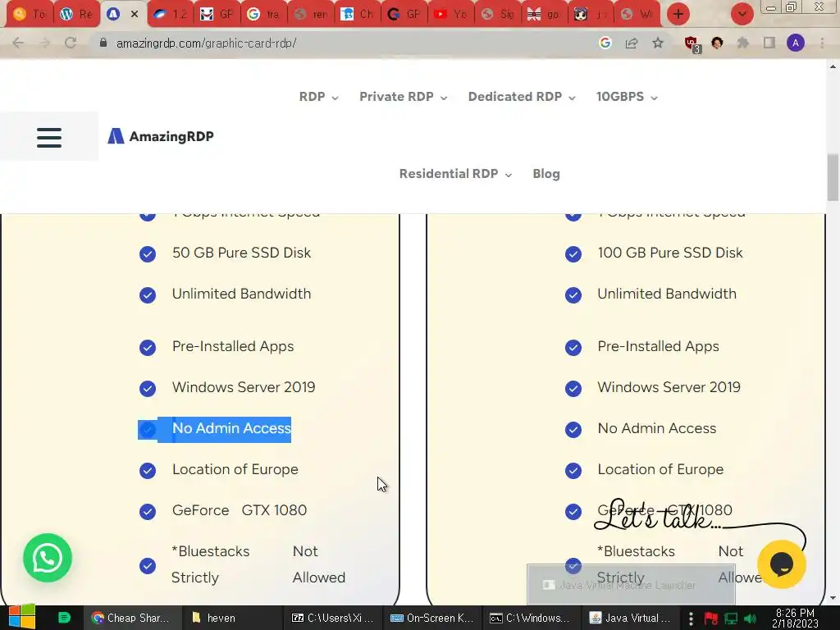The height and width of the screenshot is (630, 840).
Task: Switch to the WordPress Re tab
Action: point(76,15)
